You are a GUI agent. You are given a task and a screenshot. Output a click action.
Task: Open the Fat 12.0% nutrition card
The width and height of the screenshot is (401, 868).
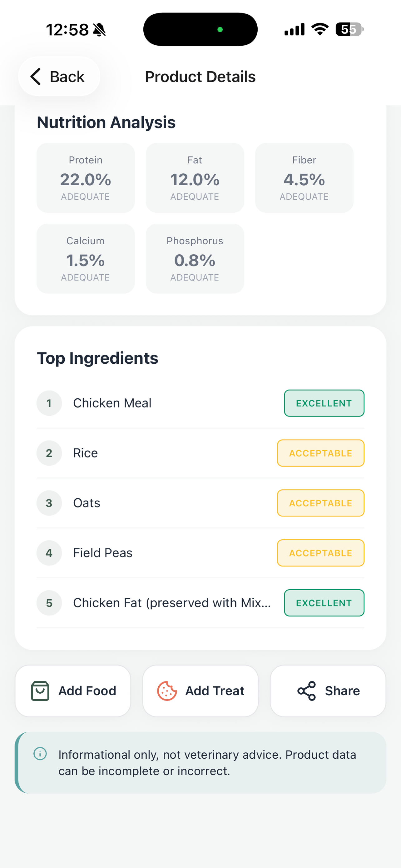(x=195, y=178)
